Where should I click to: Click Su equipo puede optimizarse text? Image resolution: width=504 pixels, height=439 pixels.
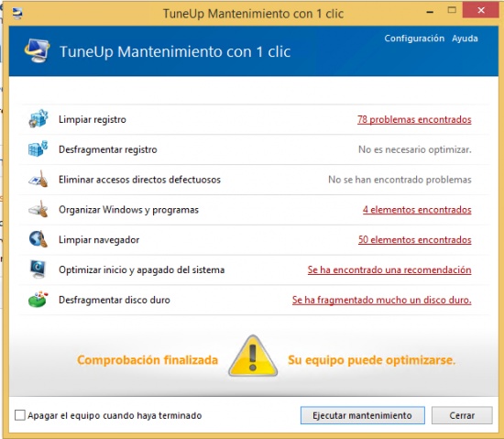click(x=372, y=360)
